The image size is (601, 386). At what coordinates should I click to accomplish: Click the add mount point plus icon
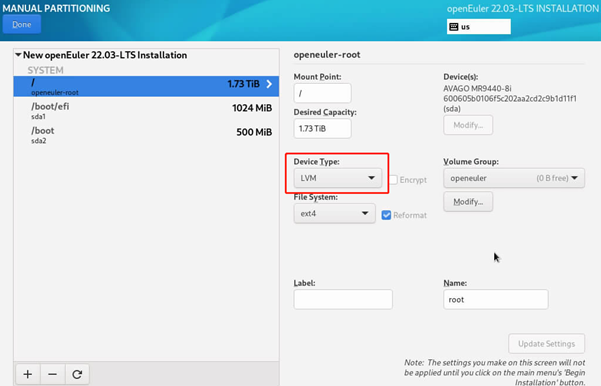pos(28,374)
